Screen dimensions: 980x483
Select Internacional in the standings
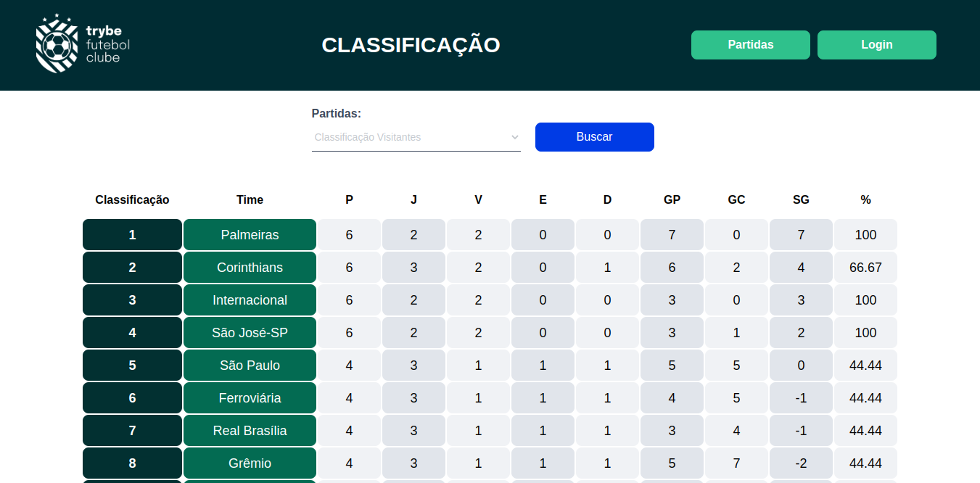point(250,300)
